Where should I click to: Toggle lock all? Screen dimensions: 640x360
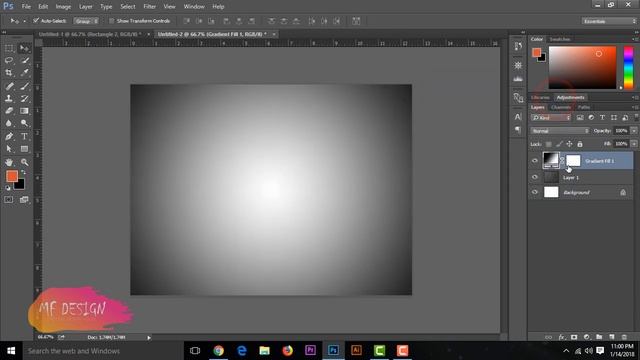click(x=580, y=144)
